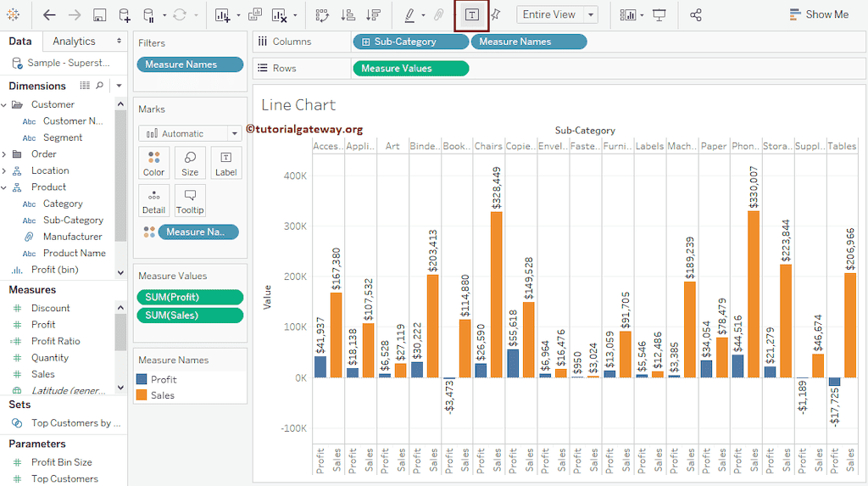Expand the Order folder
This screenshot has height=486, width=868.
click(5, 154)
